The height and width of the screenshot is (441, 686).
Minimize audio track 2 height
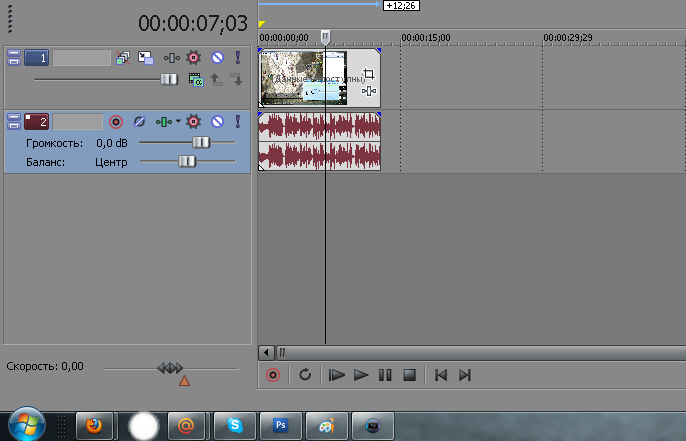click(x=14, y=121)
